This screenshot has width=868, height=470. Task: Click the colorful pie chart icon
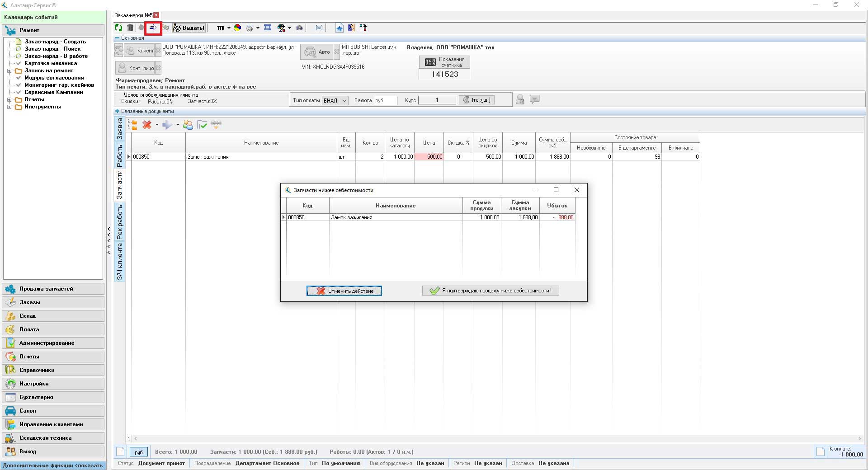click(x=237, y=28)
